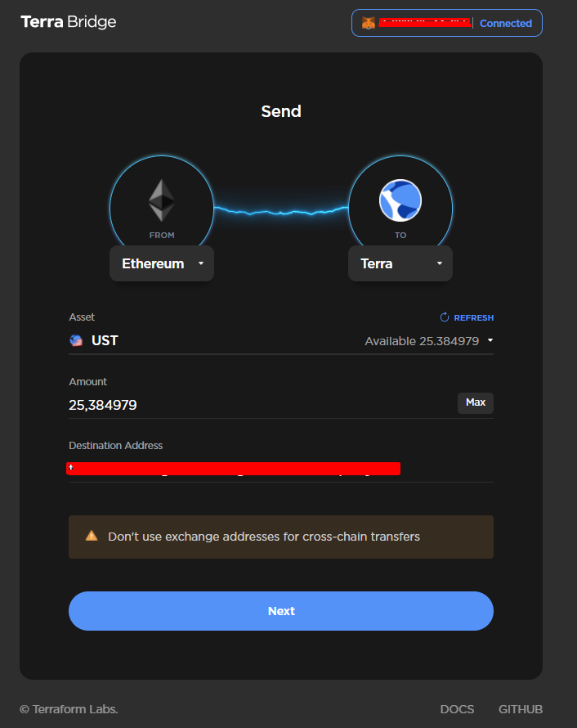Open the GITHUB footer link
The width and height of the screenshot is (577, 728).
tap(521, 709)
